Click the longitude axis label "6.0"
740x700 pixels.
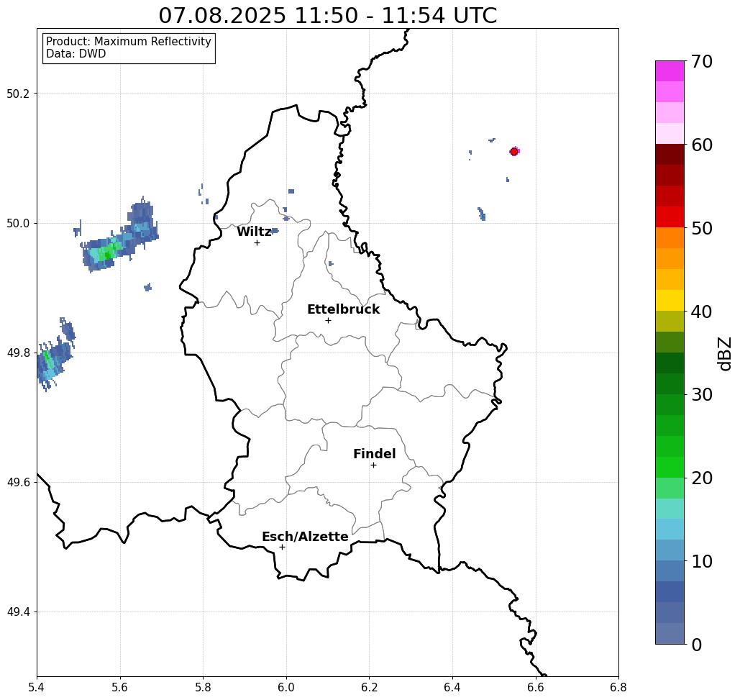coord(286,687)
